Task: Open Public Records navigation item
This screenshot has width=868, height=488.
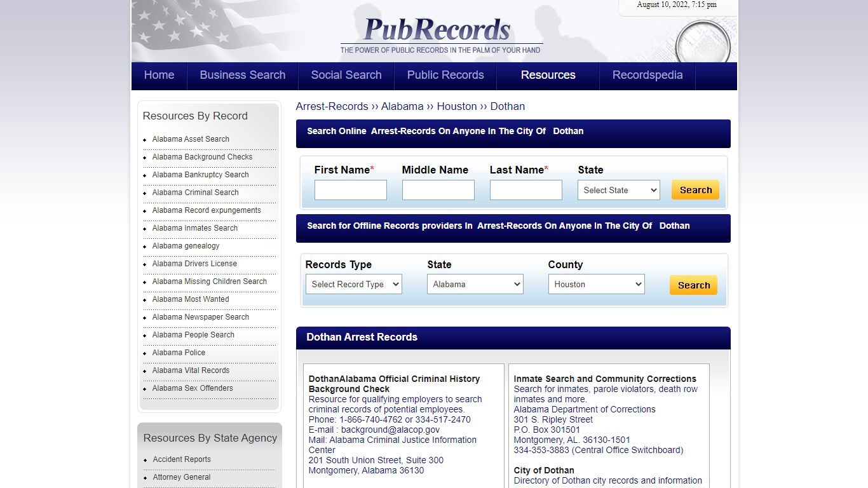Action: 445,75
